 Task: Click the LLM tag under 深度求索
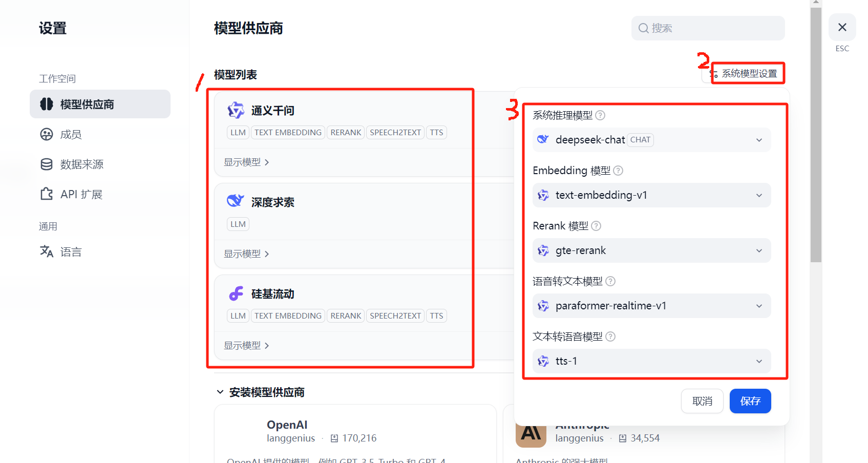point(238,224)
